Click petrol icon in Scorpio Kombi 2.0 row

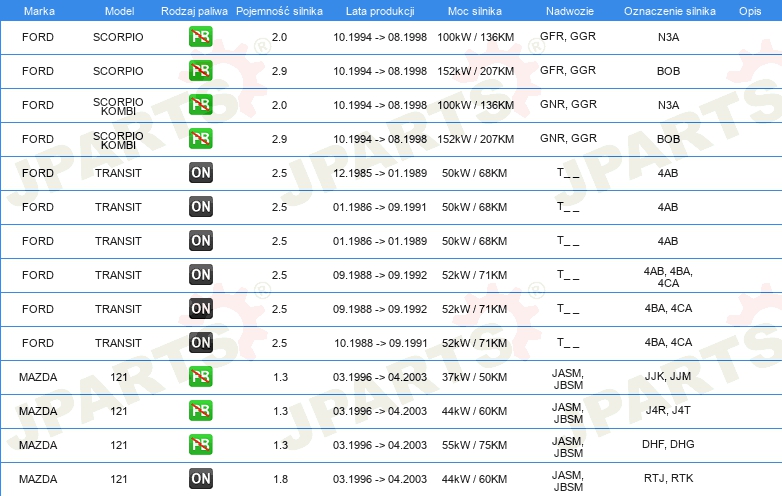[x=200, y=104]
